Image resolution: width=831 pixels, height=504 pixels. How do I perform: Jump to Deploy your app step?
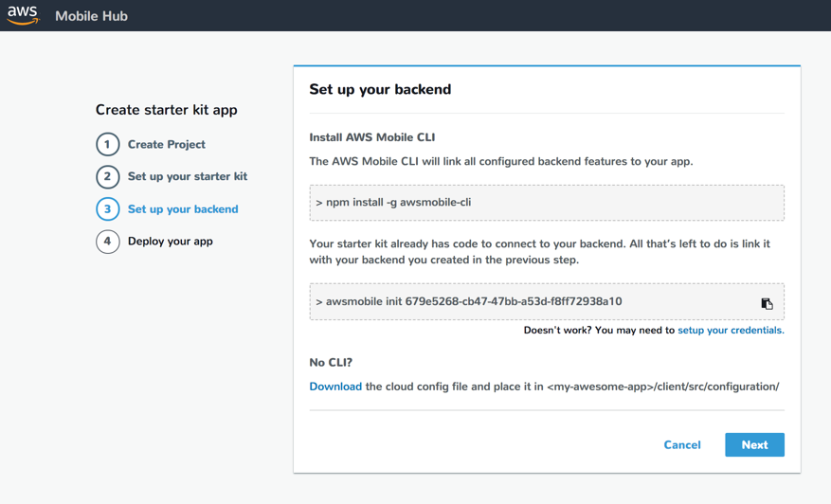point(171,242)
